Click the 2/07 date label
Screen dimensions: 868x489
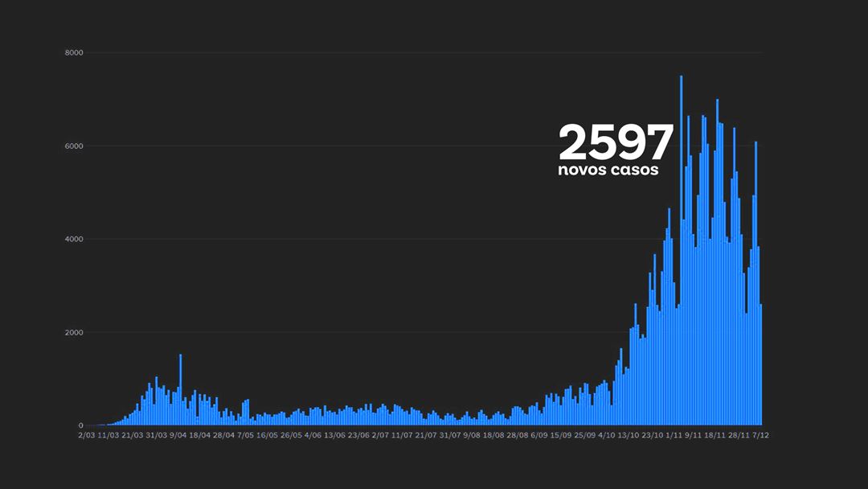(x=380, y=435)
